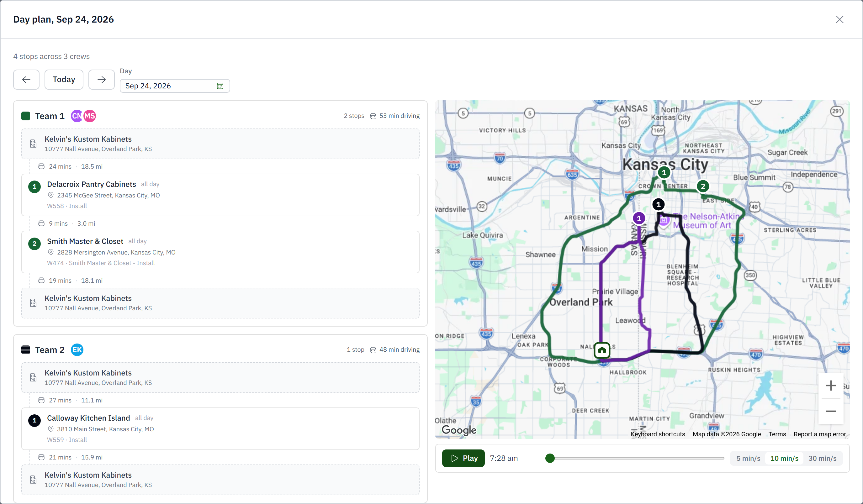Go to the previous day arrow
The height and width of the screenshot is (504, 863).
(x=26, y=79)
